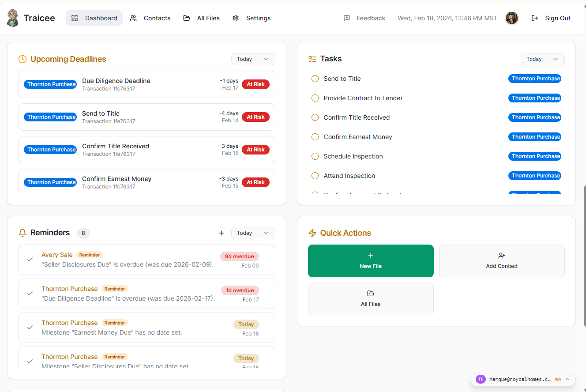Click the Add Contact button

pos(502,261)
